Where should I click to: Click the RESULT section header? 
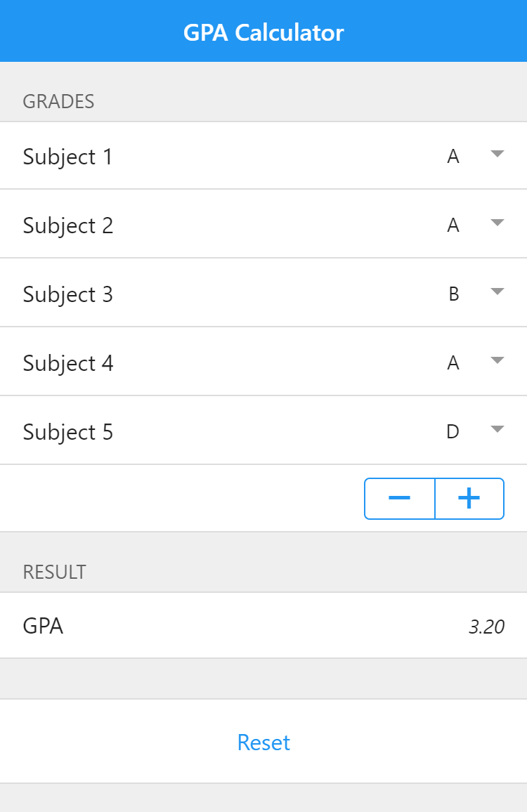click(x=54, y=572)
